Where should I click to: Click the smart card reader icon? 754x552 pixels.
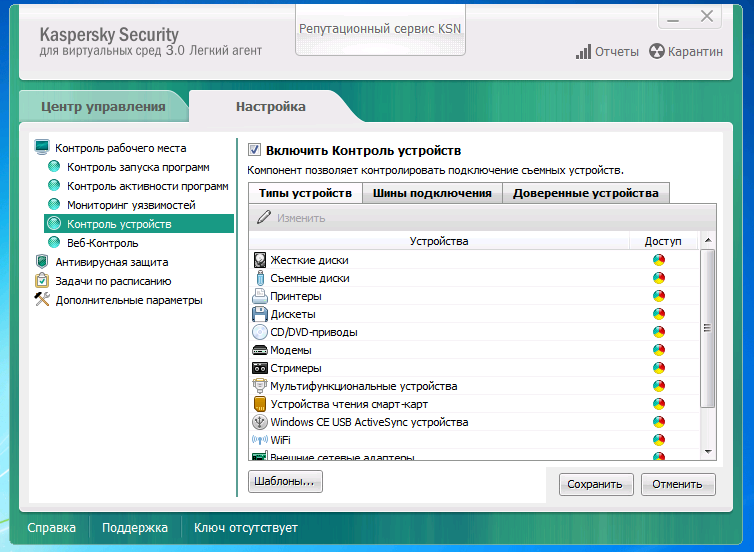pos(260,404)
